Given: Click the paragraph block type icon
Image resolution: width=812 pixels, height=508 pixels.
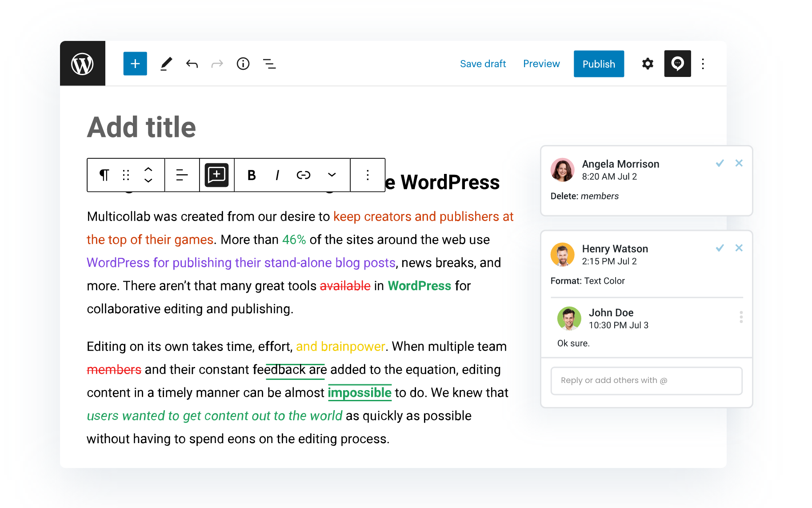Looking at the screenshot, I should pos(104,175).
